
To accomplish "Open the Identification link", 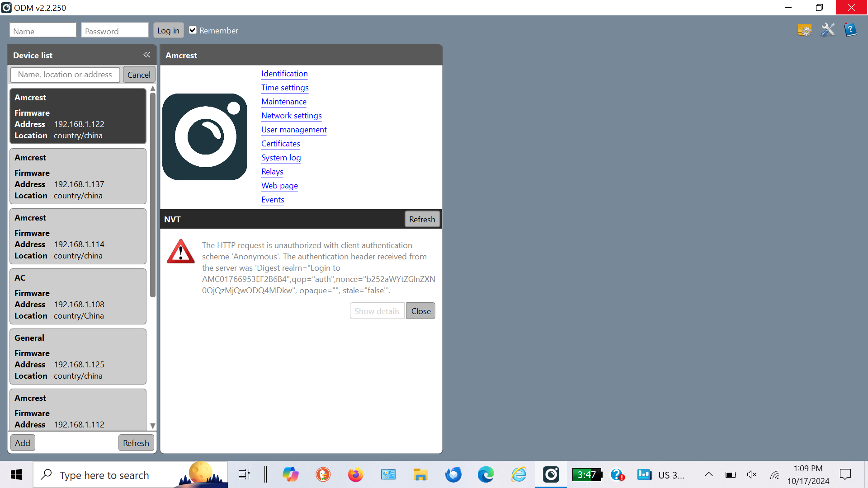I will click(284, 74).
